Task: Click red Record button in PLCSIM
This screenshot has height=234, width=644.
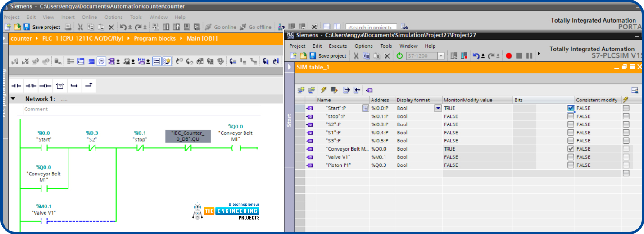Action: tap(509, 56)
